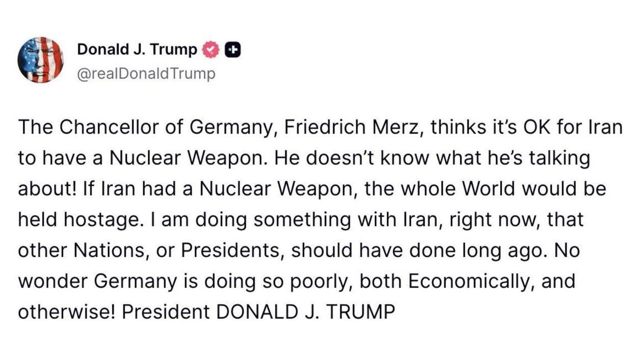Click the red verified checkmark badge

point(210,50)
